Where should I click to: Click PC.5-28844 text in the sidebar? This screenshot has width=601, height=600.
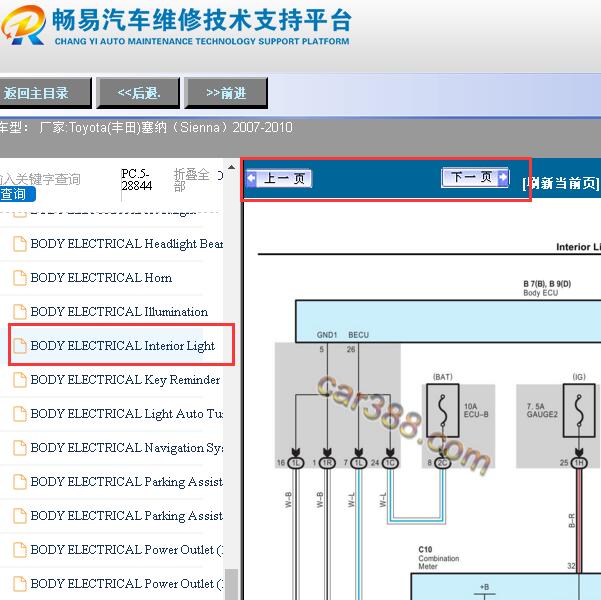tap(136, 179)
